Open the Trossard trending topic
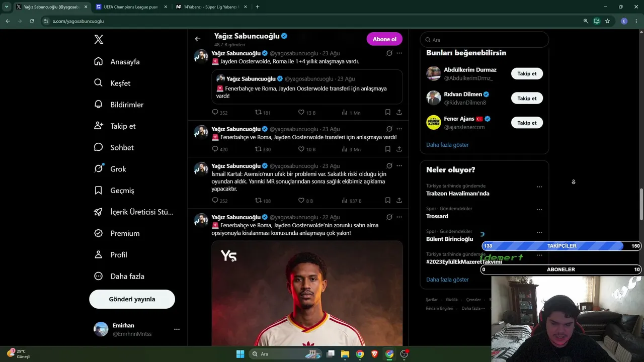Viewport: 644px width, 362px height. [x=437, y=216]
